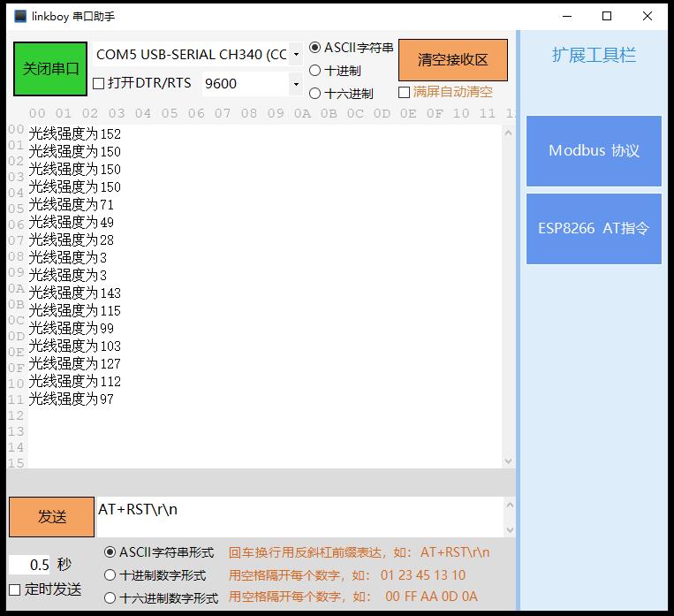674x616 pixels.
Task: Enable the 定时发送 timed send checkbox
Action: (15, 589)
